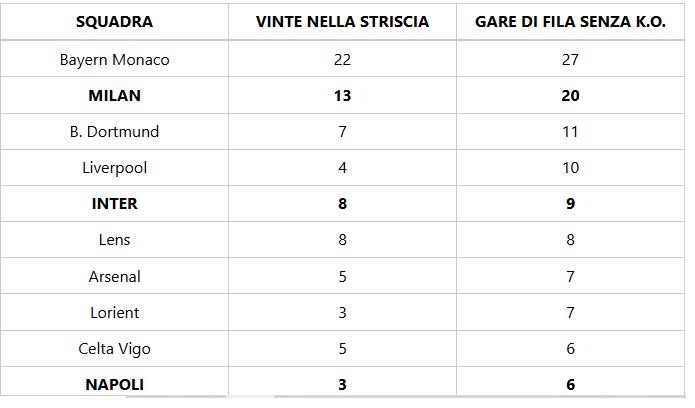Select the Bayern Monaco team cell
The height and width of the screenshot is (408, 695).
tap(114, 60)
